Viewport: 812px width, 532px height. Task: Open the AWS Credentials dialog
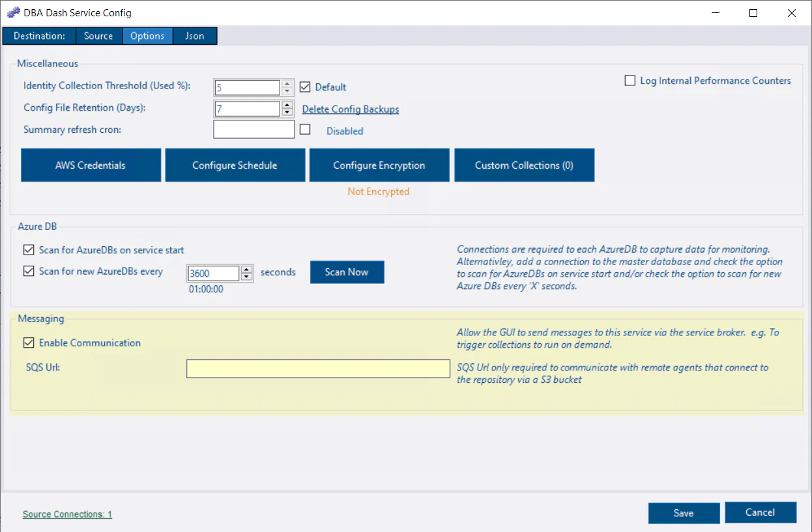(x=91, y=165)
